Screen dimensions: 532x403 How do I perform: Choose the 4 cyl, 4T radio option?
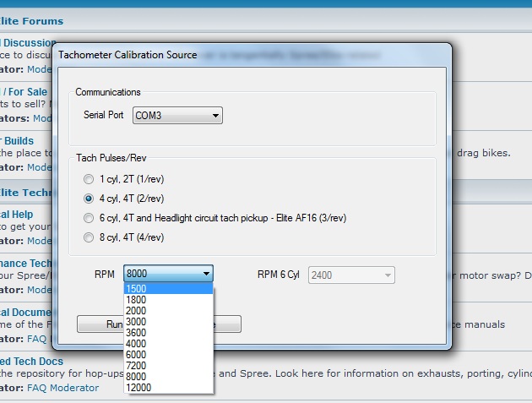(x=89, y=199)
